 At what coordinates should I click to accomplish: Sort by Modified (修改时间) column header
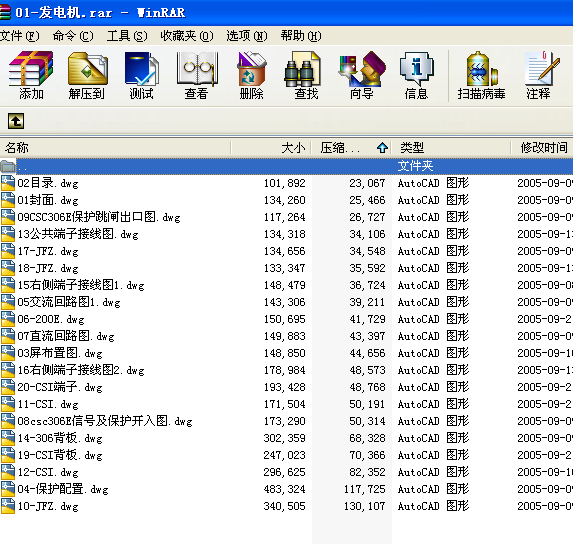click(x=542, y=148)
